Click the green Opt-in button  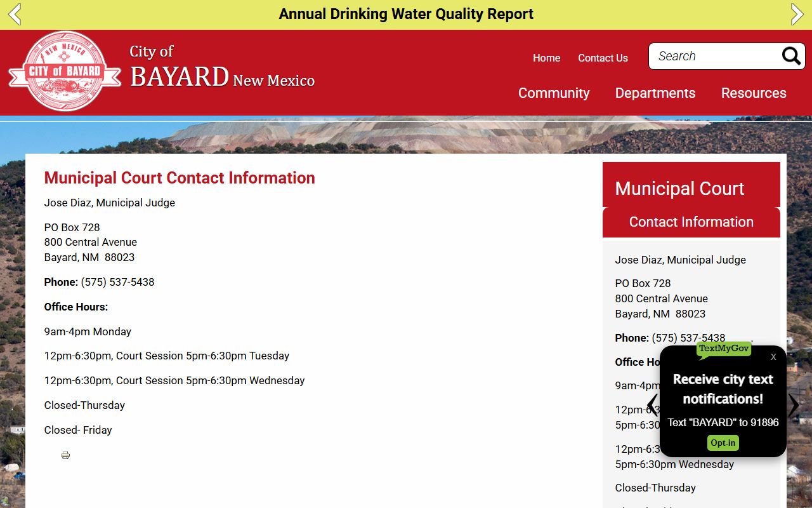[723, 443]
